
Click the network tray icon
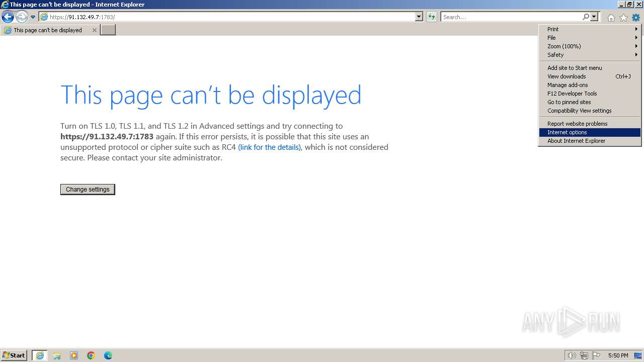click(584, 355)
